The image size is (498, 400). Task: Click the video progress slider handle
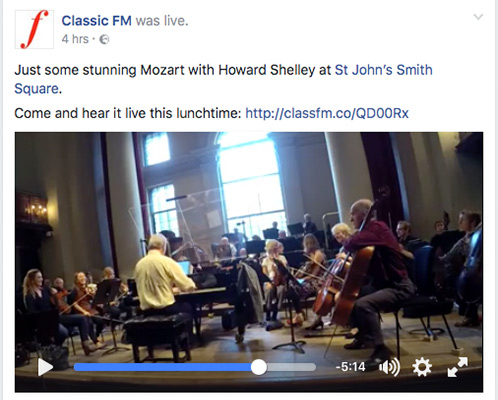(x=259, y=367)
